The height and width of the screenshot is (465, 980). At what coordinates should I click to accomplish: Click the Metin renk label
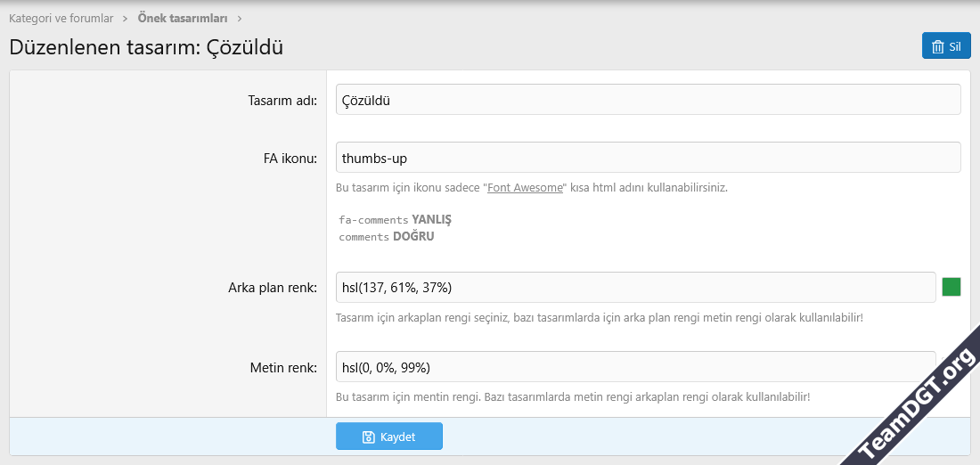[282, 366]
